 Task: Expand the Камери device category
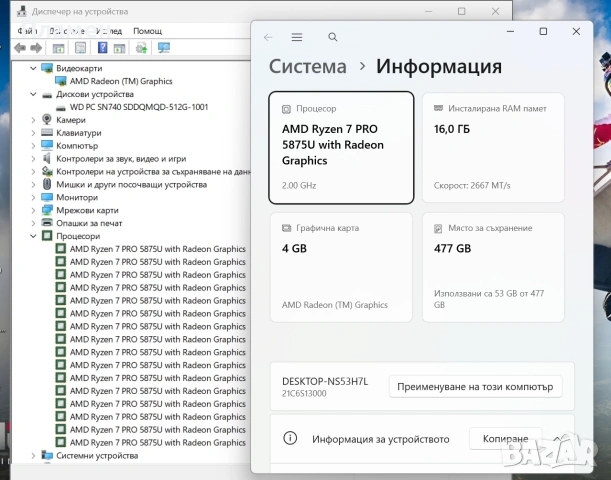33,120
